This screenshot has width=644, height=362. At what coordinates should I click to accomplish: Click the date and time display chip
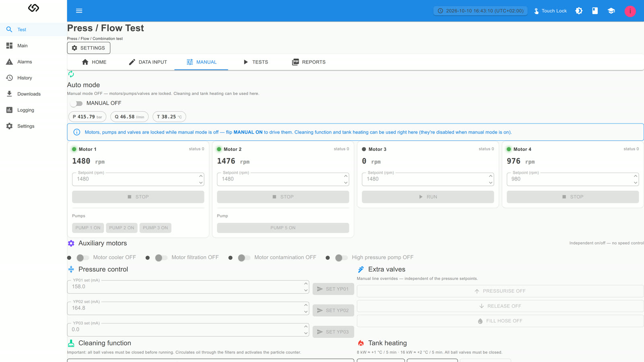click(x=481, y=11)
